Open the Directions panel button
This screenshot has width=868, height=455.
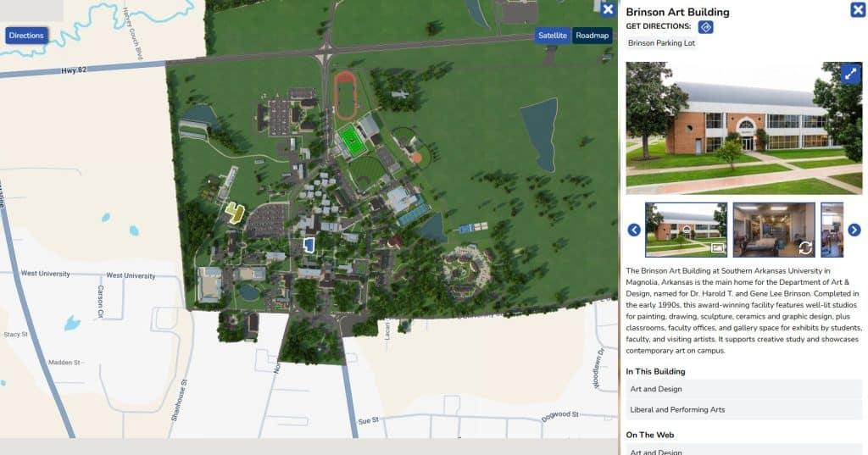point(26,36)
